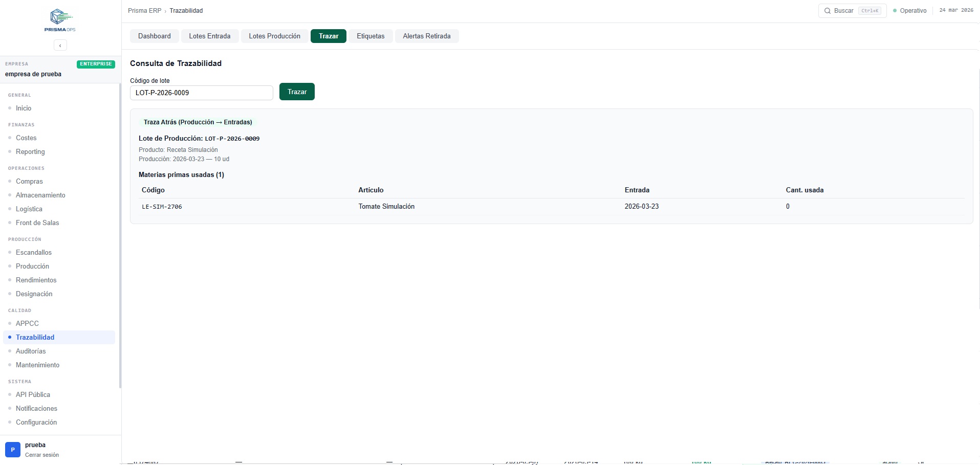
Task: Collapse the sidebar with chevron button
Action: coord(60,46)
